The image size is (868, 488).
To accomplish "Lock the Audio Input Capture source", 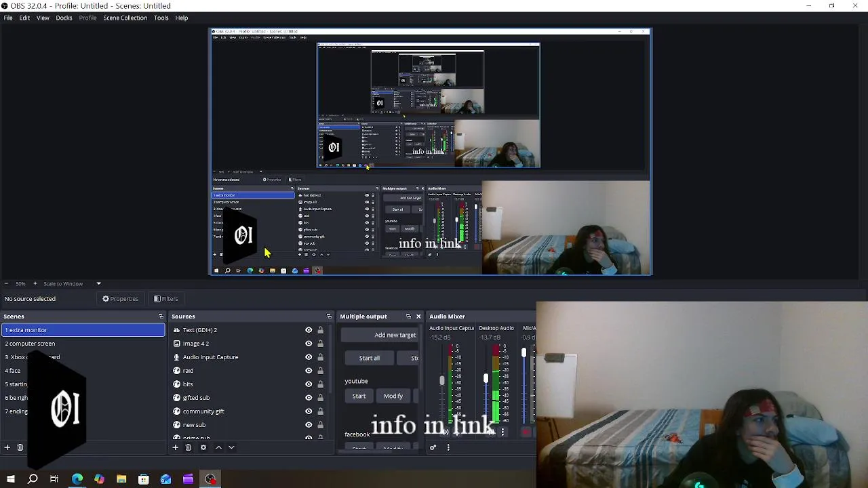I will point(320,357).
